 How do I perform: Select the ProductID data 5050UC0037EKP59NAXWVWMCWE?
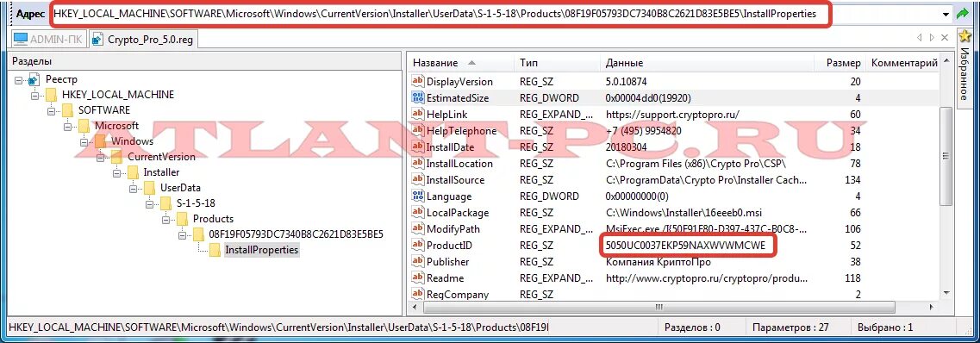tap(685, 246)
